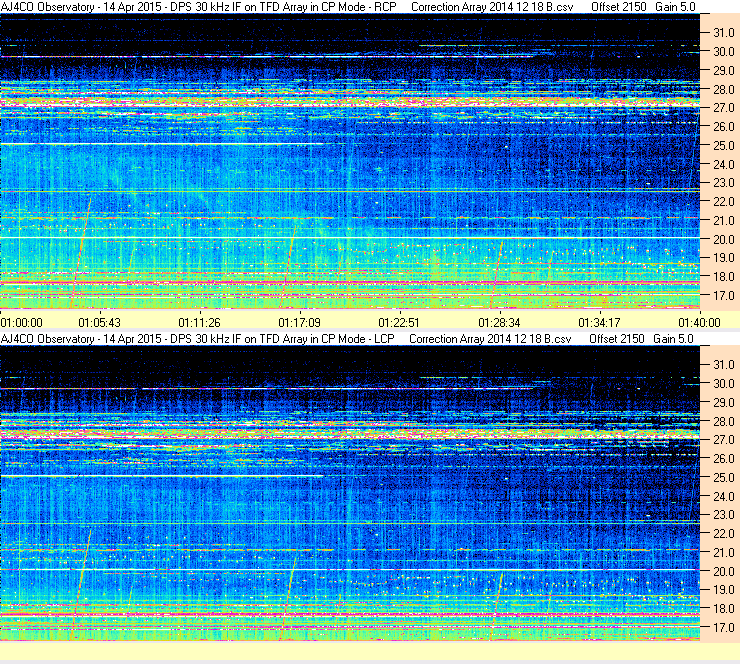The image size is (740, 664).
Task: Click the 01:17:09 time axis label
Action: [x=300, y=323]
